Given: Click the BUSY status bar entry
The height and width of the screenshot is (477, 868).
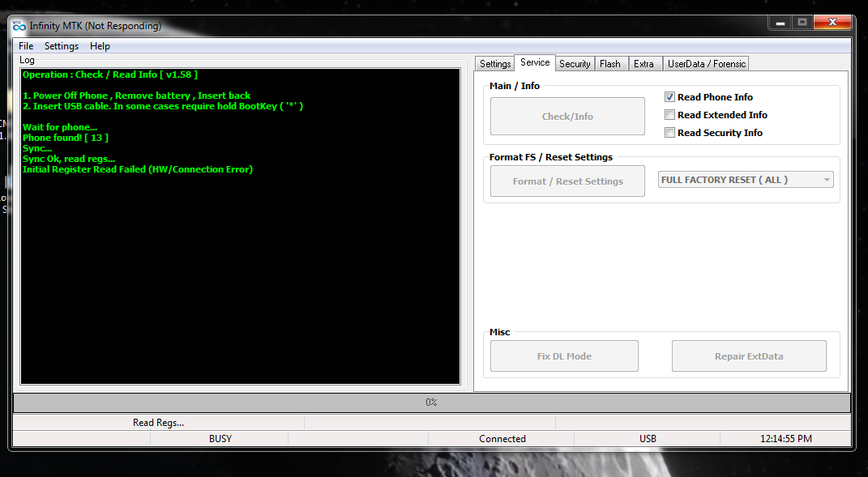Looking at the screenshot, I should pos(220,438).
